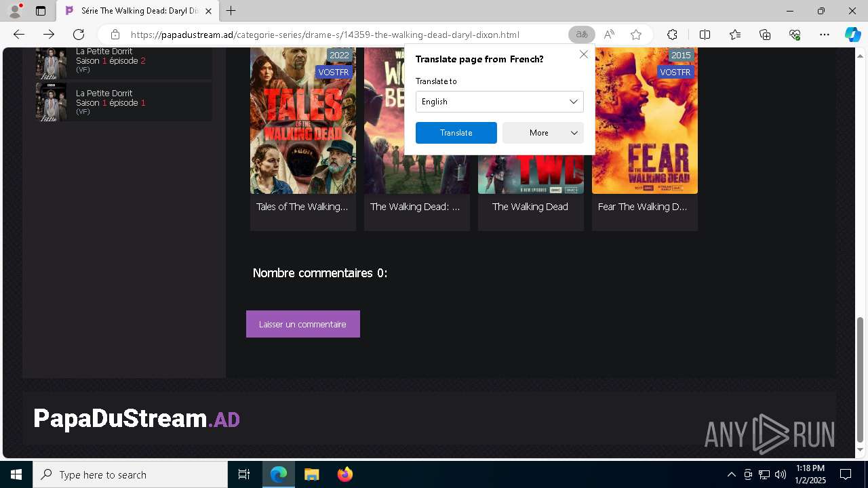Open Tales of The Walking Dead poster
The image size is (868, 488).
point(303,121)
